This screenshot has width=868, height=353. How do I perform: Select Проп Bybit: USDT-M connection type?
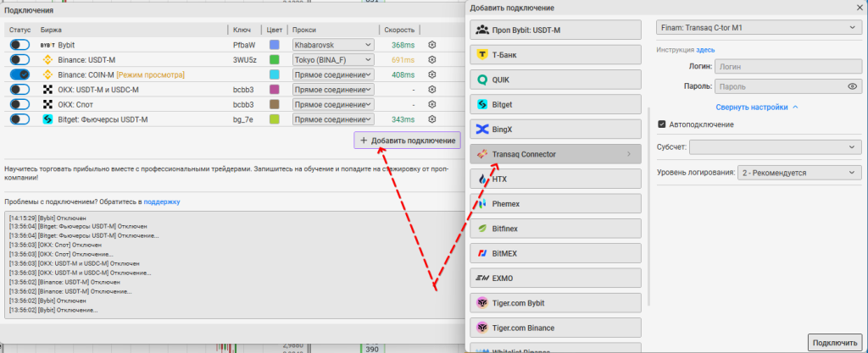(x=555, y=30)
